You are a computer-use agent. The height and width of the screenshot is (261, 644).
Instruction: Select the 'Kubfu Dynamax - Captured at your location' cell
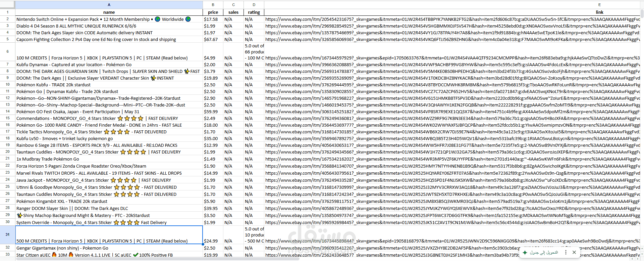point(109,64)
